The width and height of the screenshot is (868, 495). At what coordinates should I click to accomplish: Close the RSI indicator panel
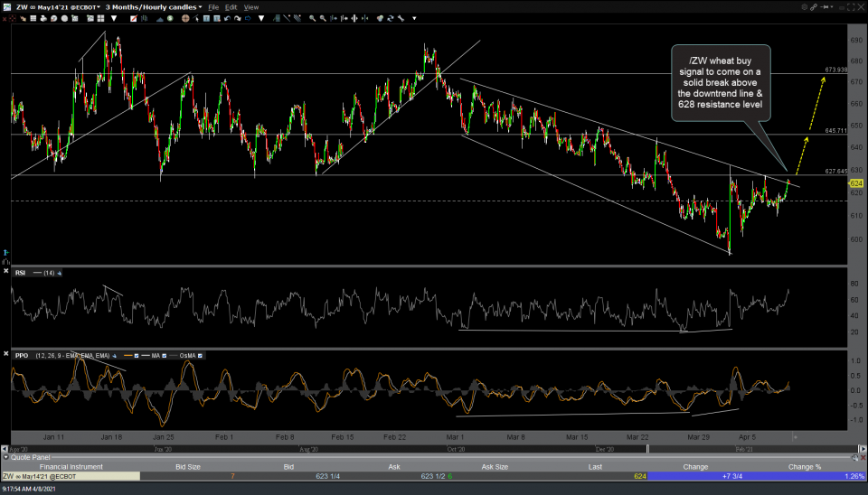[7, 271]
